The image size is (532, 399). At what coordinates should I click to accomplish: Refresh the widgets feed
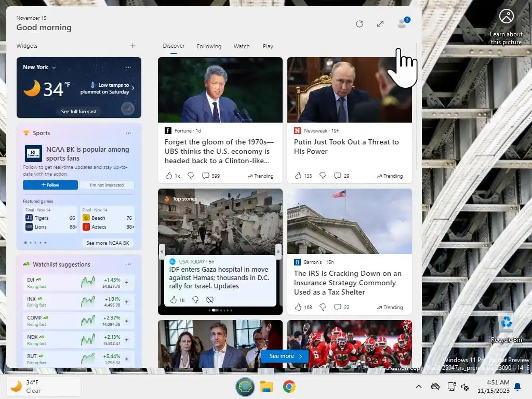click(360, 24)
